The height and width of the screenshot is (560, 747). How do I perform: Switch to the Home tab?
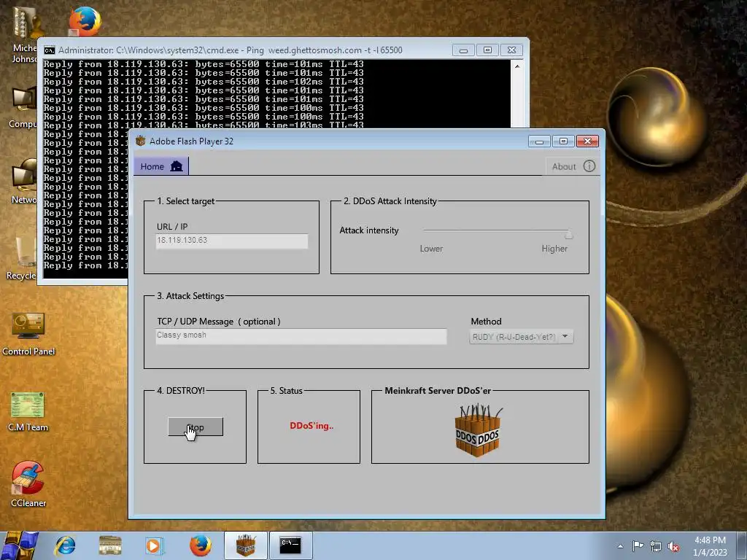click(x=161, y=166)
